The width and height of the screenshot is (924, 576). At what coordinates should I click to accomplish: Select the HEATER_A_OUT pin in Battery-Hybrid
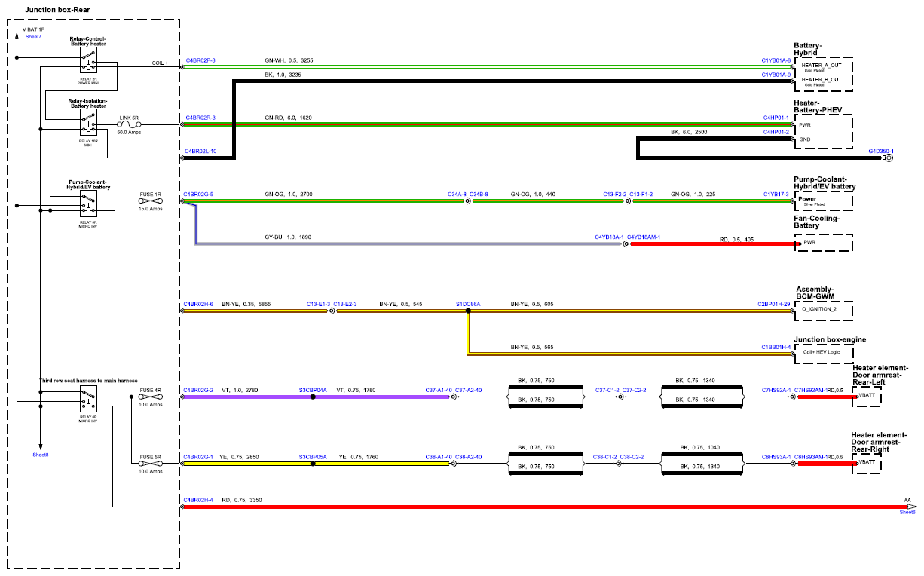(x=821, y=66)
